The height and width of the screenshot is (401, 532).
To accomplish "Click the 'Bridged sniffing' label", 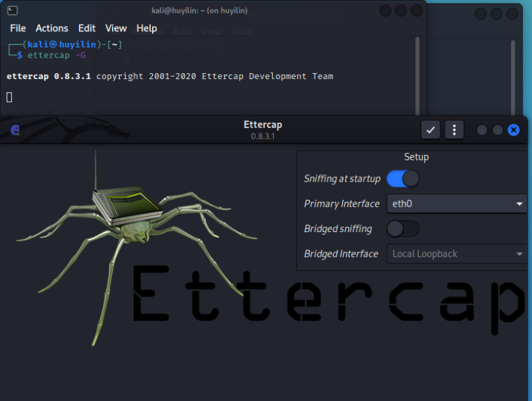I will tap(338, 229).
